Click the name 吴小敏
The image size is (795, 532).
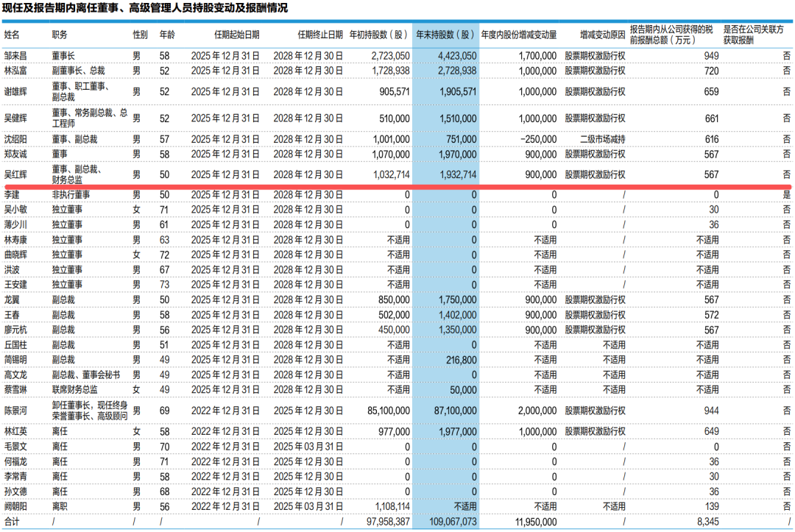coord(15,210)
